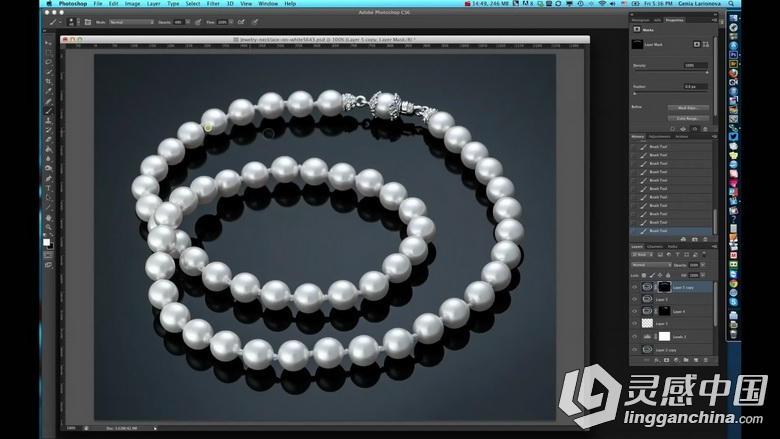Select the Hand tool

pyautogui.click(x=48, y=218)
